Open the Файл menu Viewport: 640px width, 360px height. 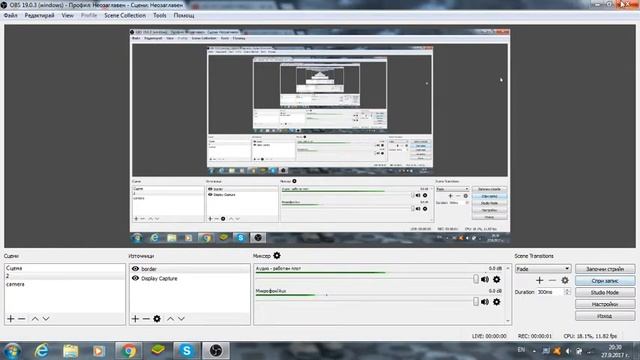(x=11, y=16)
